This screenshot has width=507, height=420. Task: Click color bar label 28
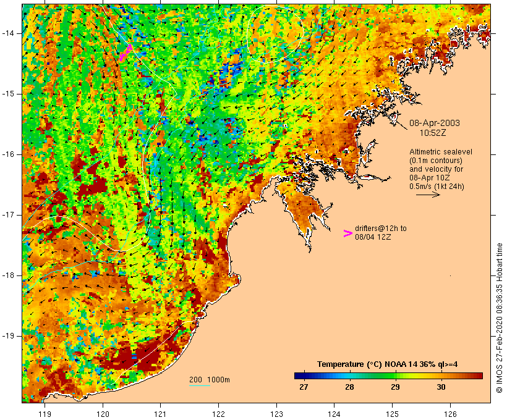coord(349,387)
